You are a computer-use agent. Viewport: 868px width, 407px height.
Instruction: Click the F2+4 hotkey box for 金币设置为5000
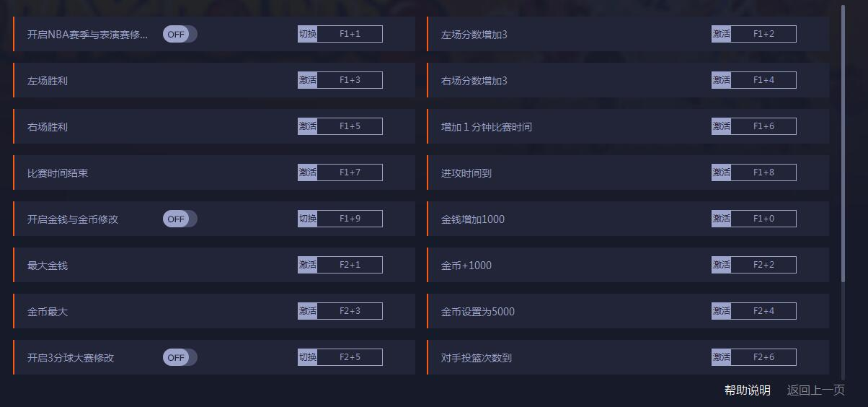point(763,311)
